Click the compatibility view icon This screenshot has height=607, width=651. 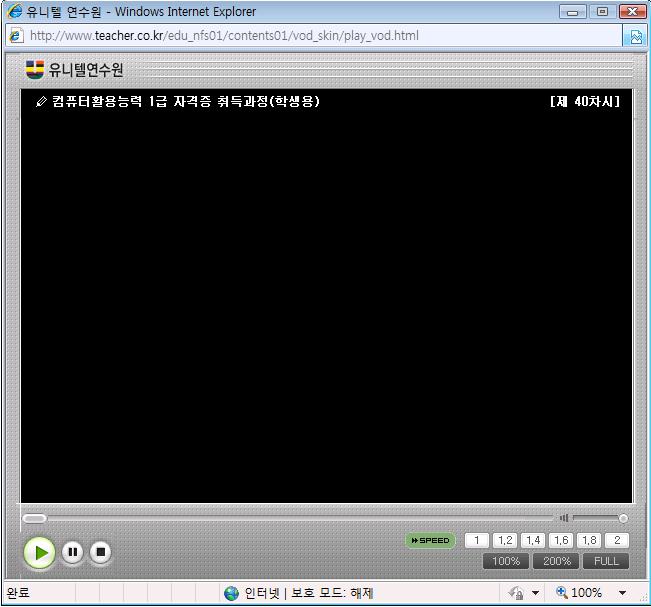[635, 36]
